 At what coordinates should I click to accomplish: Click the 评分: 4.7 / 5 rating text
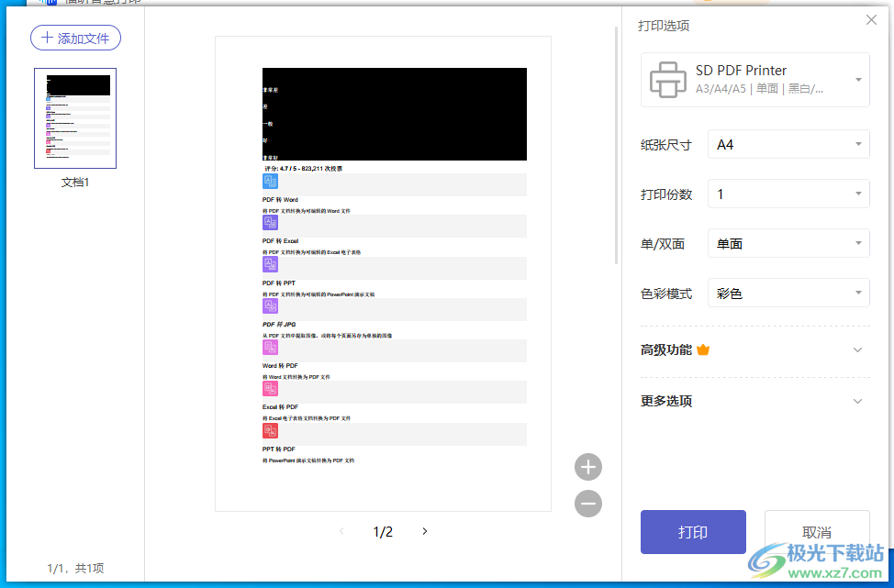point(303,169)
